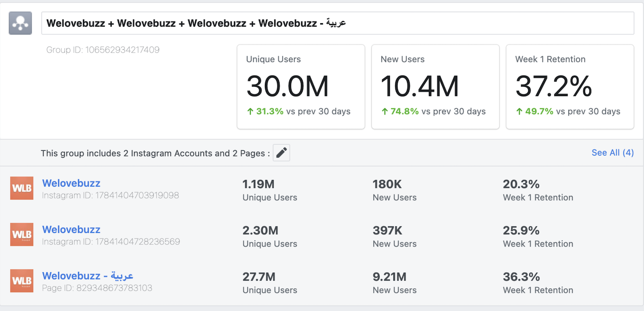The width and height of the screenshot is (644, 311).
Task: Click the 27.7M Unique Users value
Action: [259, 277]
